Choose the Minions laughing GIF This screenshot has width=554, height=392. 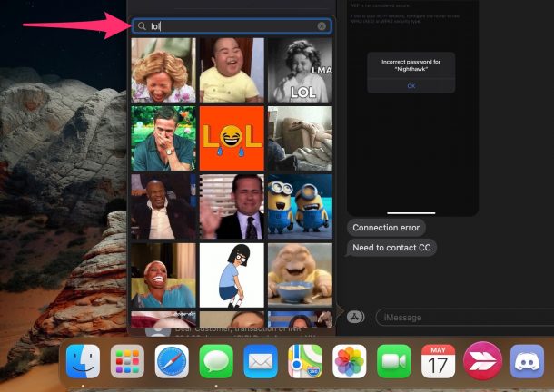pos(300,206)
